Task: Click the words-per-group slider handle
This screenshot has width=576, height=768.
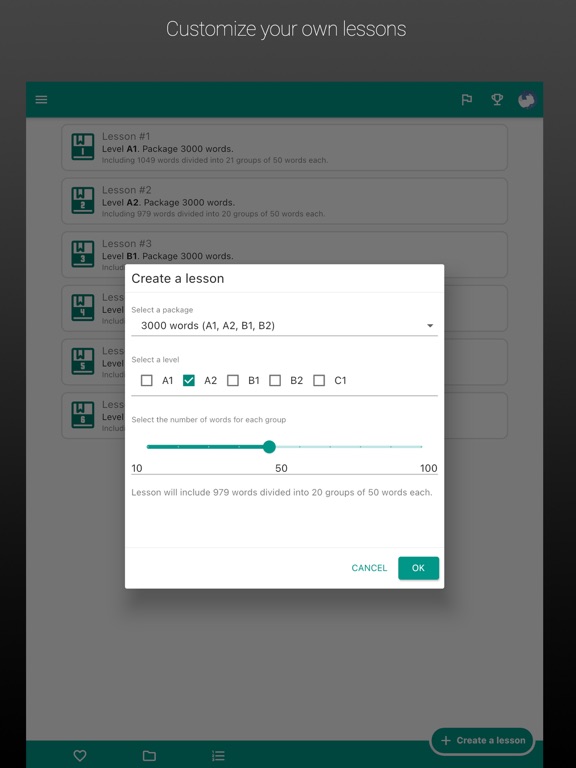Action: (269, 447)
